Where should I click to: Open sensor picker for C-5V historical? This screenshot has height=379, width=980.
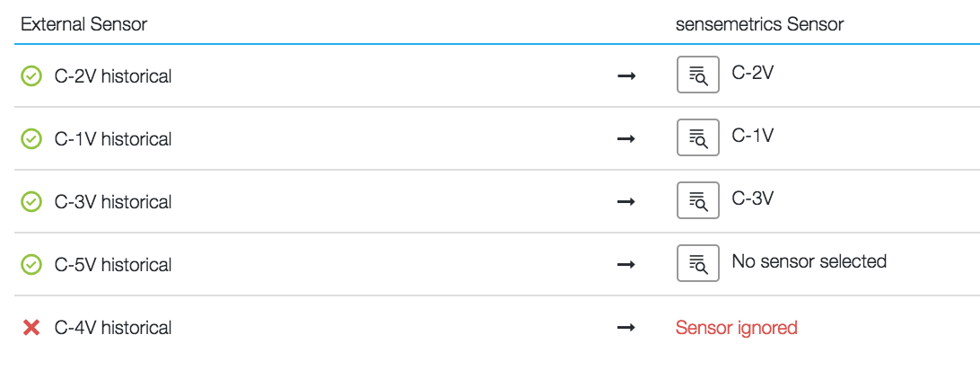click(697, 263)
